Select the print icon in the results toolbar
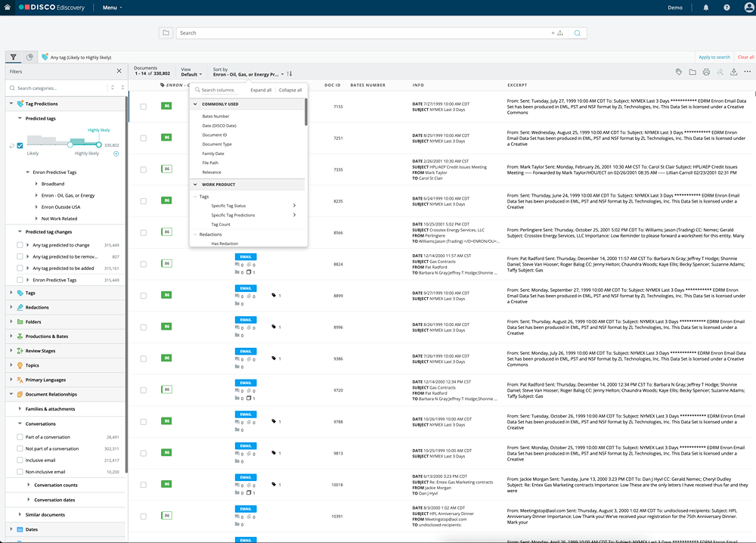 (707, 70)
